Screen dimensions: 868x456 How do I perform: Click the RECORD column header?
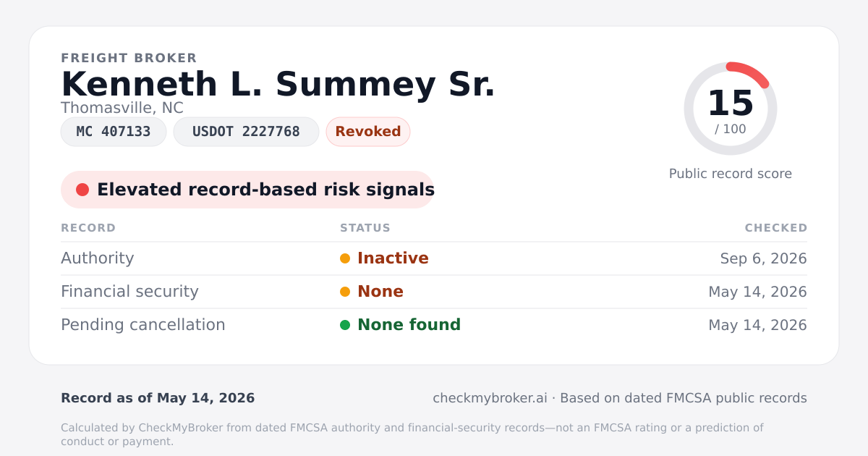point(88,228)
